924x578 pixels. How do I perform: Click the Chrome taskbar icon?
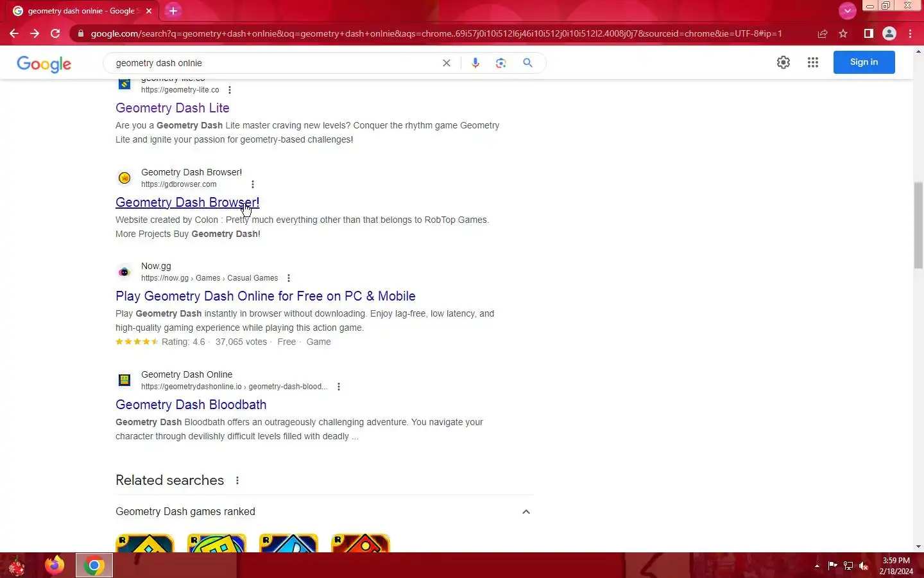click(x=94, y=565)
